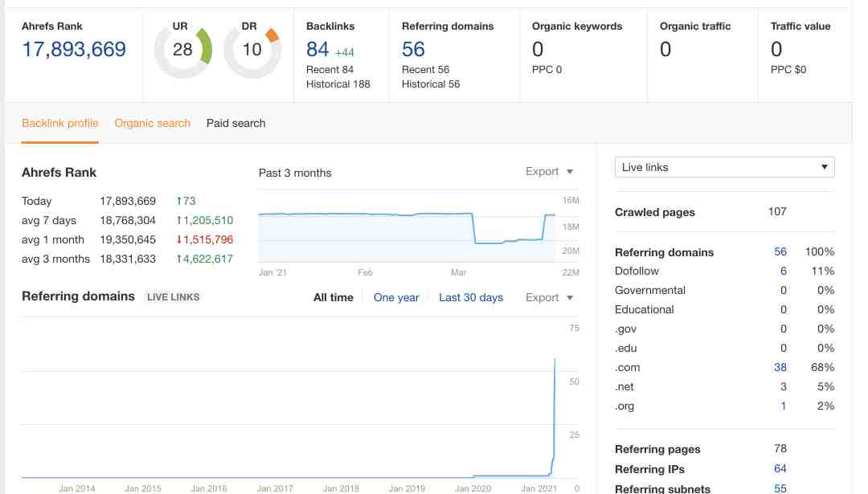Viewport: 868px width, 494px height.
Task: Select the One year range
Action: [x=396, y=298]
